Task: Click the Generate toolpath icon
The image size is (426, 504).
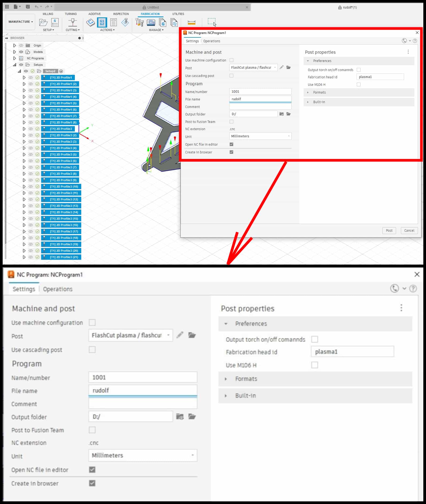Action: click(91, 22)
